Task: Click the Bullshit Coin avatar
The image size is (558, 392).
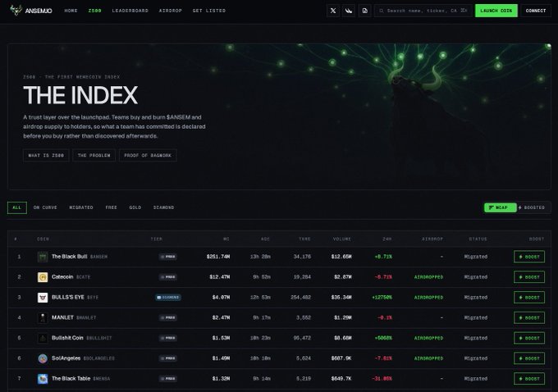Action: (43, 338)
